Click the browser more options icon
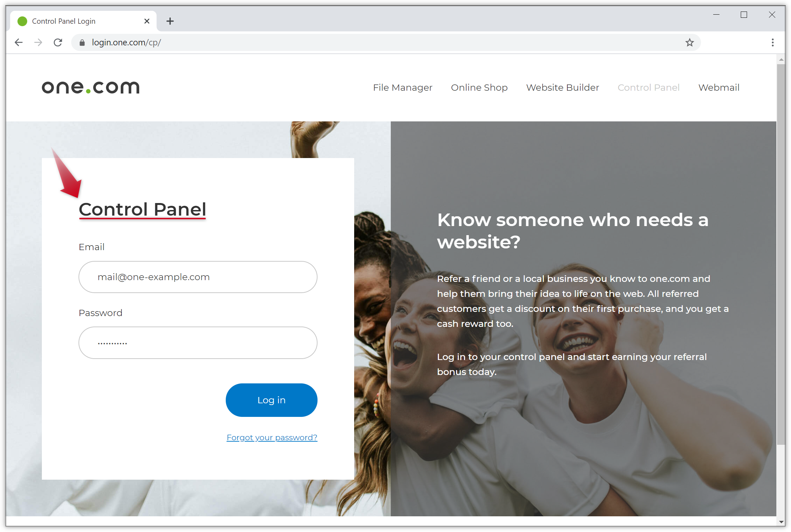Screen dimensions: 791x532 (773, 42)
